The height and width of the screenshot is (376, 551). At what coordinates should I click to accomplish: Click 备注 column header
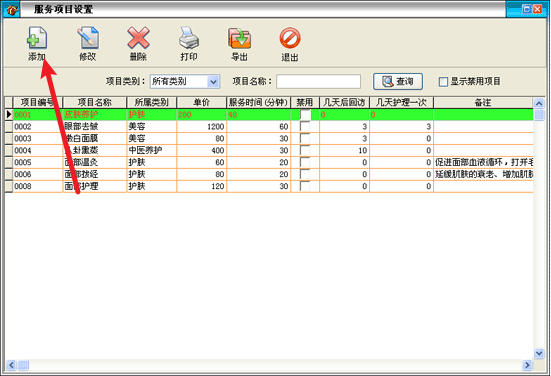coord(483,102)
